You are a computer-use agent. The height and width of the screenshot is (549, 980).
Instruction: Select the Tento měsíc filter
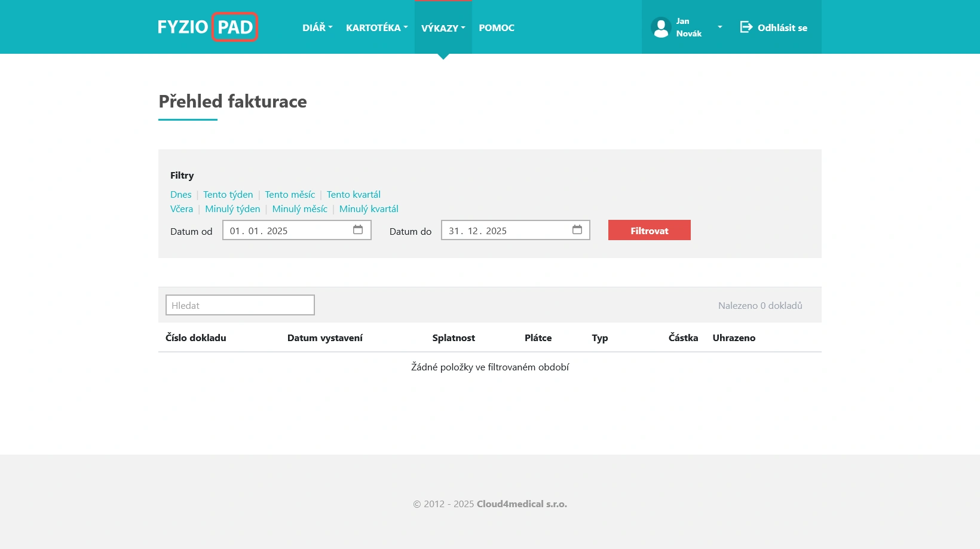pos(290,194)
